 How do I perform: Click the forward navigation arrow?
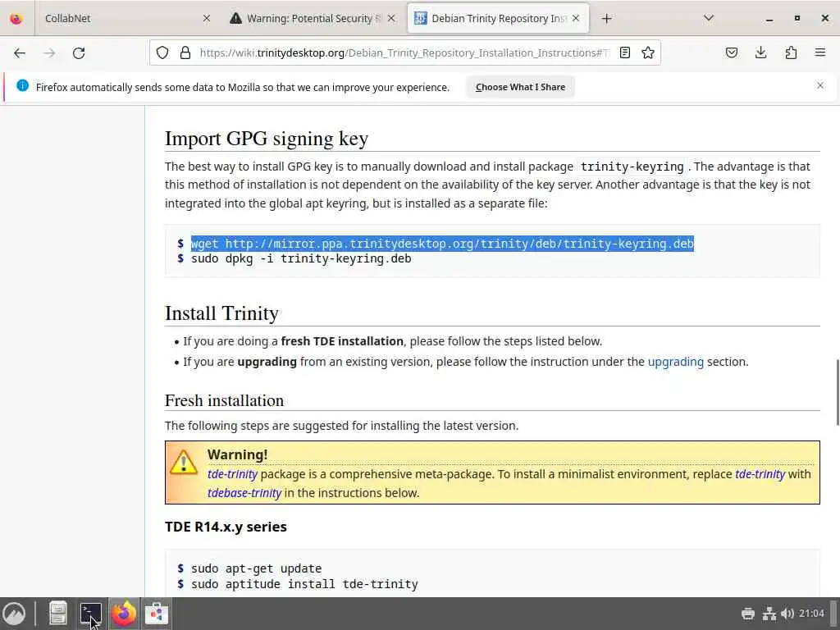[49, 53]
